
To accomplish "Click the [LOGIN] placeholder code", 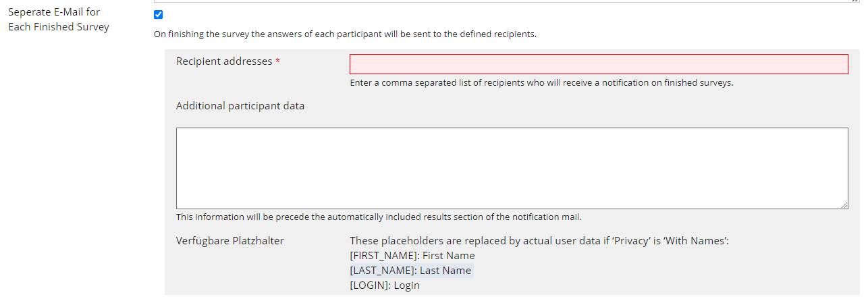I will [369, 285].
